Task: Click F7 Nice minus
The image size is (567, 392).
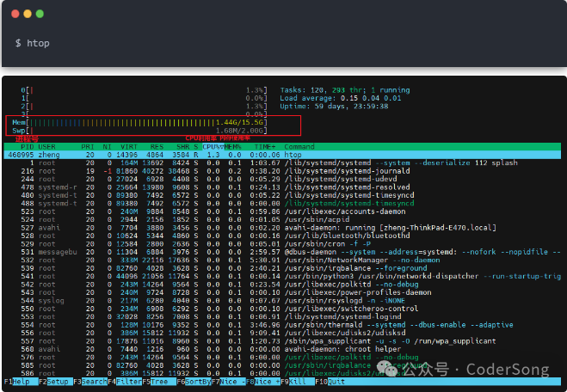Action: (x=229, y=382)
